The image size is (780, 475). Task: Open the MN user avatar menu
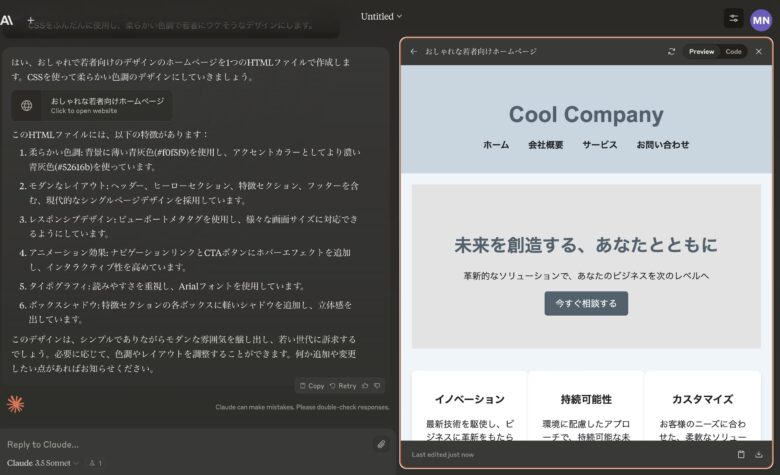pyautogui.click(x=760, y=19)
